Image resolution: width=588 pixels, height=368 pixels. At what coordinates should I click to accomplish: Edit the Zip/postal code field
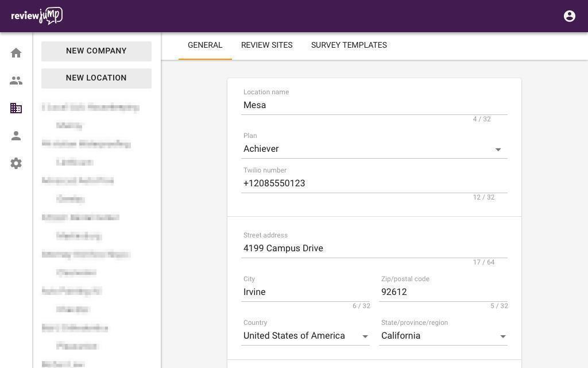(x=443, y=292)
